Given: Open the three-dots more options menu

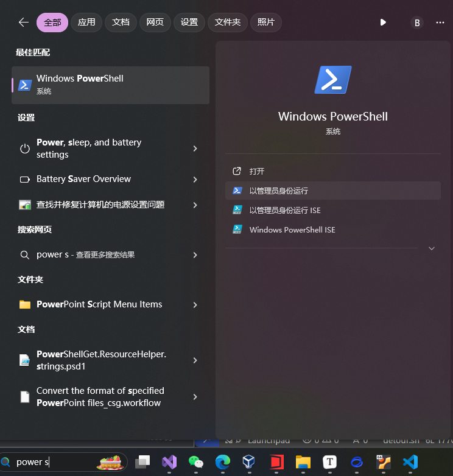Looking at the screenshot, I should click(440, 23).
